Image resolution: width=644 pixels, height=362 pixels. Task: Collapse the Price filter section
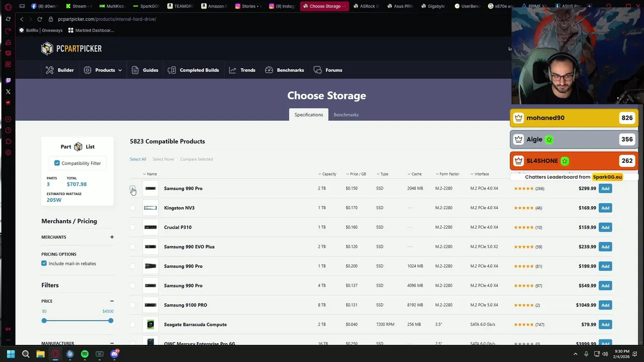(112, 301)
